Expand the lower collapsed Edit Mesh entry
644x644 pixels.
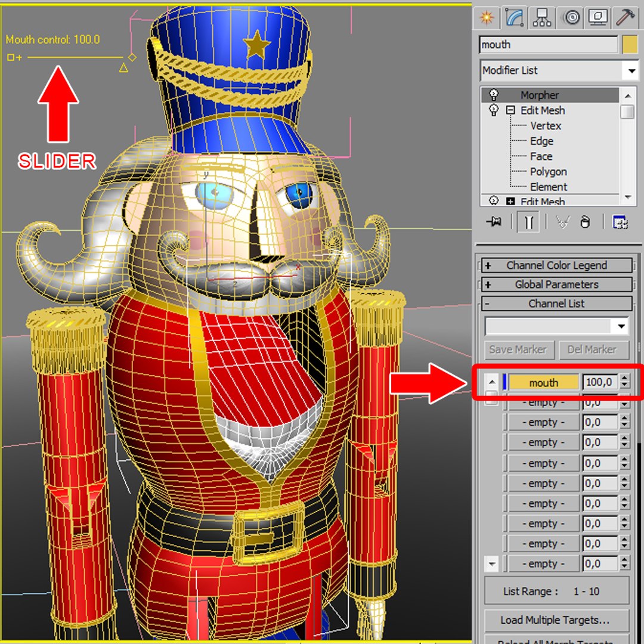[510, 202]
